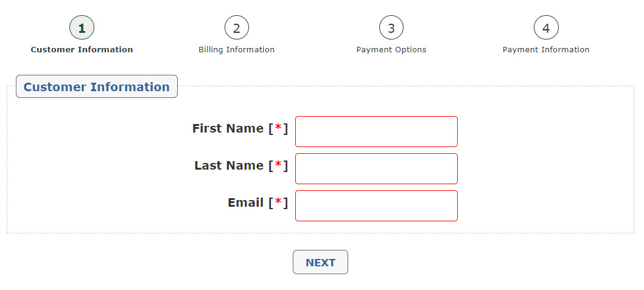Click the Email field label
The height and width of the screenshot is (290, 644).
tap(246, 202)
